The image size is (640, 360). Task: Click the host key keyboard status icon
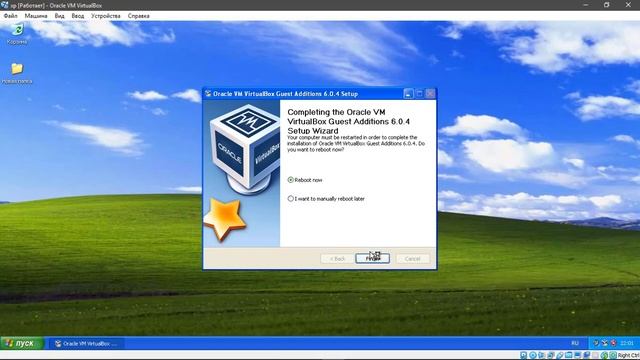click(x=613, y=355)
